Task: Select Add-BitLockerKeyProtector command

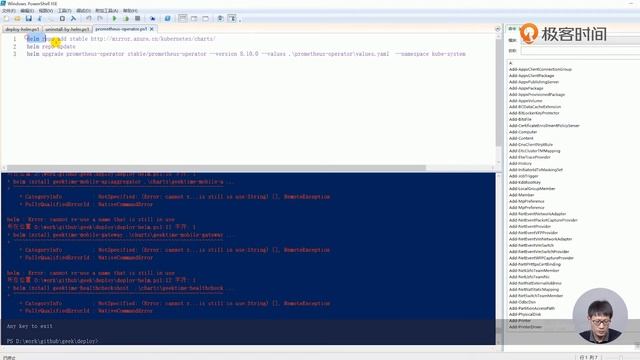Action: tap(534, 113)
